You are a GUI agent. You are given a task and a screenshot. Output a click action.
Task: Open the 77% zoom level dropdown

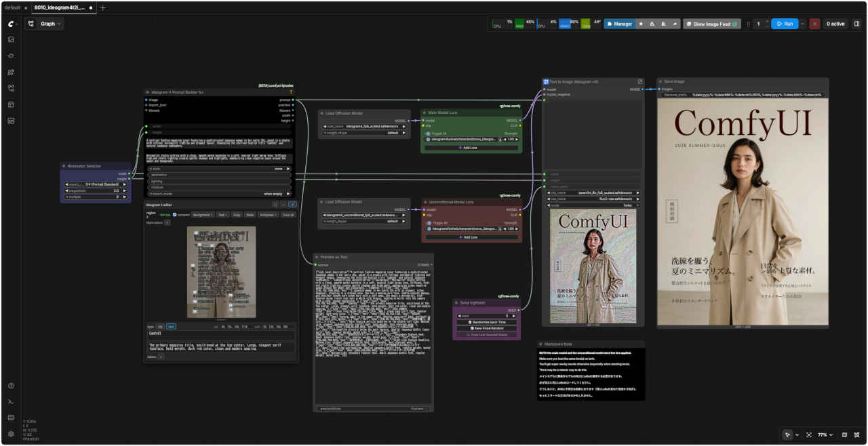click(x=824, y=434)
